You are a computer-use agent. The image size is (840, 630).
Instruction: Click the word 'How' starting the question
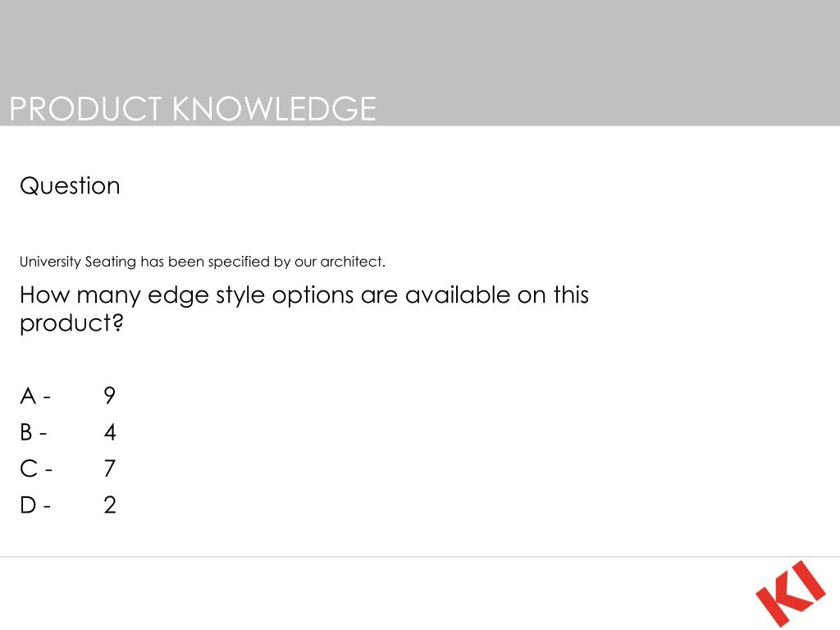coord(44,294)
